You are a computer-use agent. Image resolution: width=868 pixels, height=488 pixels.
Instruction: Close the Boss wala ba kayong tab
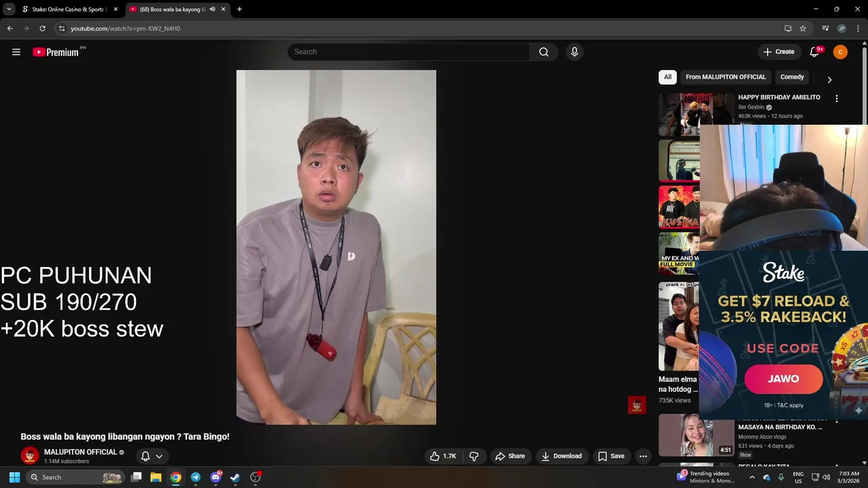(x=223, y=9)
